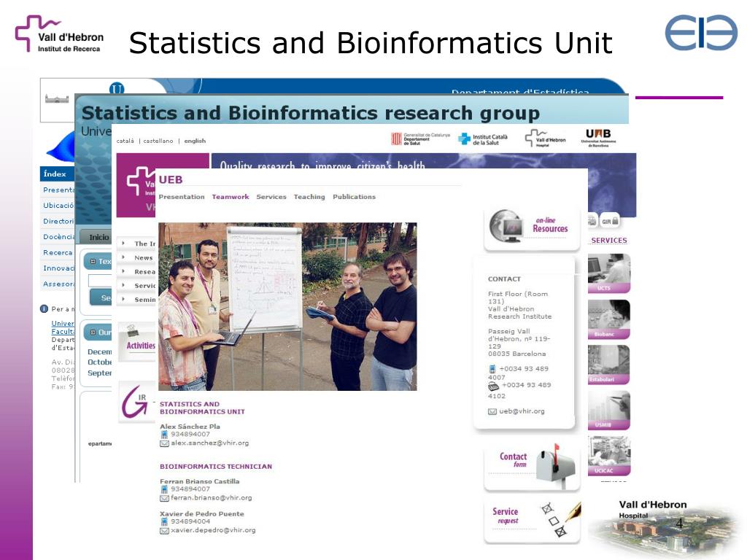The width and height of the screenshot is (747, 560).
Task: Click the Vall d'Hebron Institut de Recerca logo
Action: point(60,34)
